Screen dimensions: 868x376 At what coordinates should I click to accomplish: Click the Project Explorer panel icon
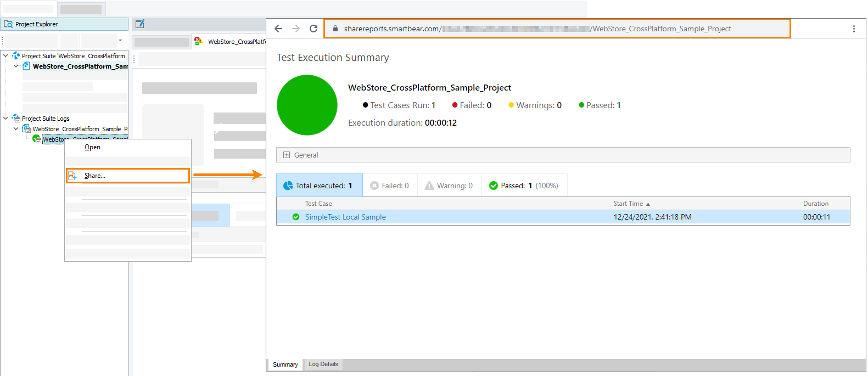[x=8, y=24]
